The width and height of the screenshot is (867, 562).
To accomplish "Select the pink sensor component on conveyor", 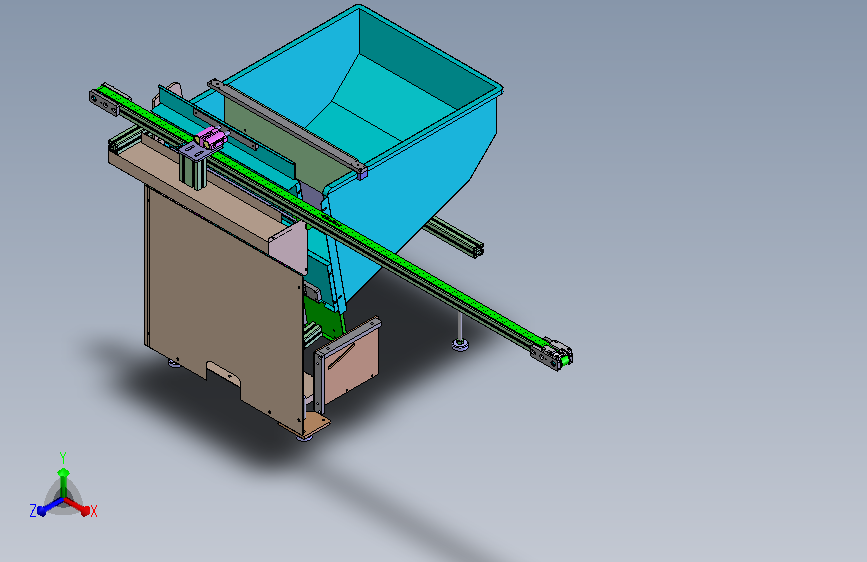I will [210, 137].
